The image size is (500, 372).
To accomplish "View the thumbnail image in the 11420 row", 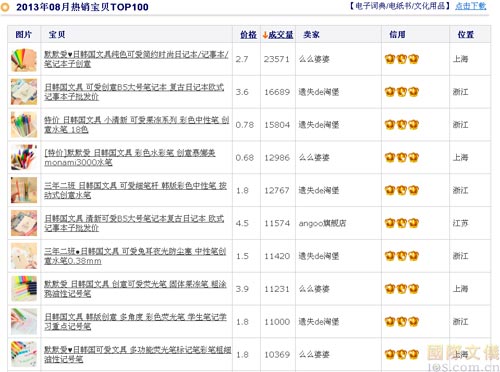I will point(24,256).
